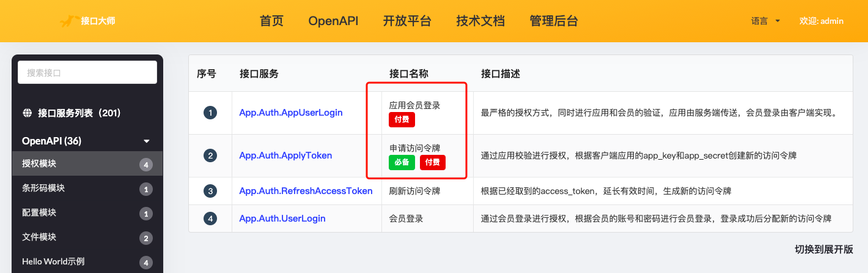Viewport: 868px width, 273px height.
Task: Click the number 1 row badge
Action: coord(210,113)
